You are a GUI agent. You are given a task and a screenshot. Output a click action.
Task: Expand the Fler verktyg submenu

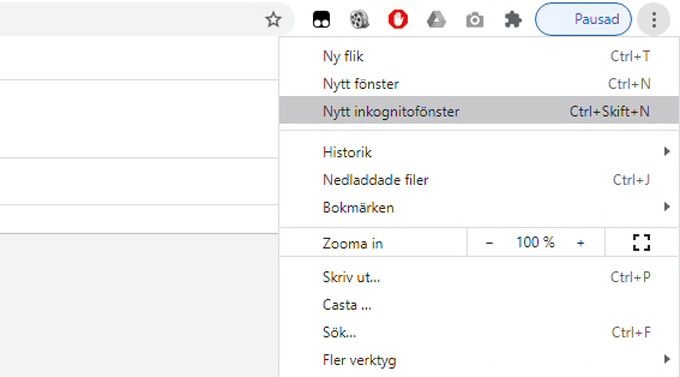(479, 360)
